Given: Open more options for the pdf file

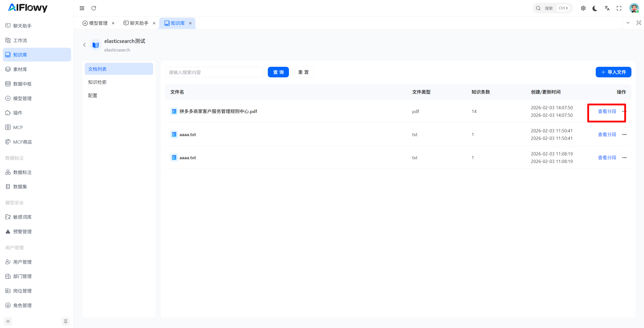Looking at the screenshot, I should 624,111.
